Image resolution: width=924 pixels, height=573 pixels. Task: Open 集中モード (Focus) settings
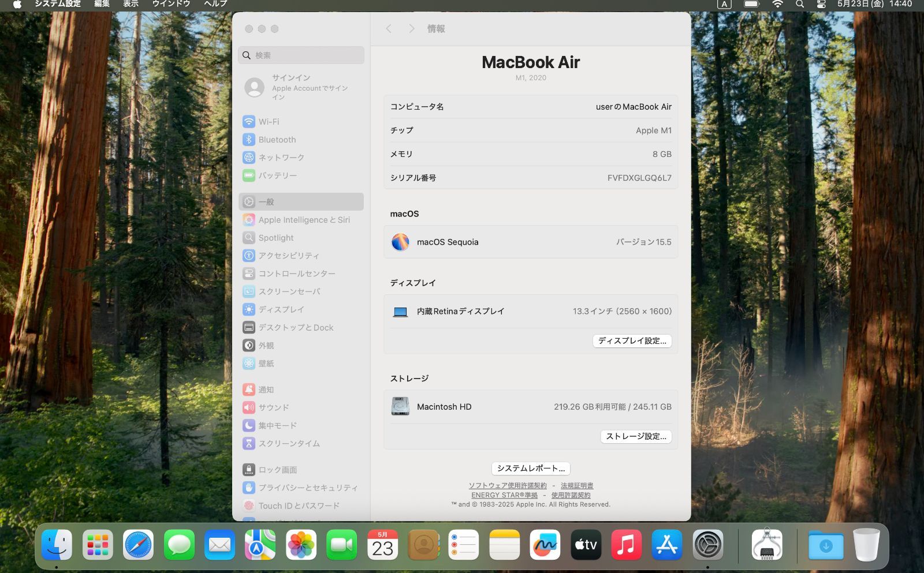(301, 425)
